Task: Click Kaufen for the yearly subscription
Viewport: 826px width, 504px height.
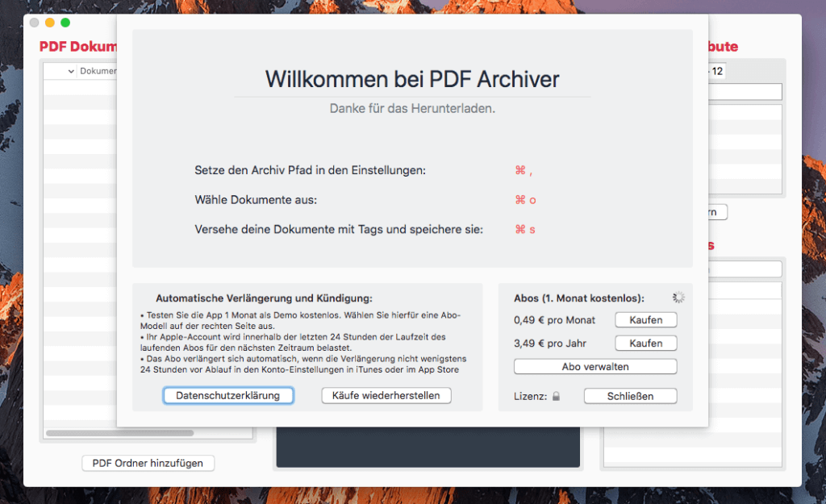Action: [x=645, y=343]
